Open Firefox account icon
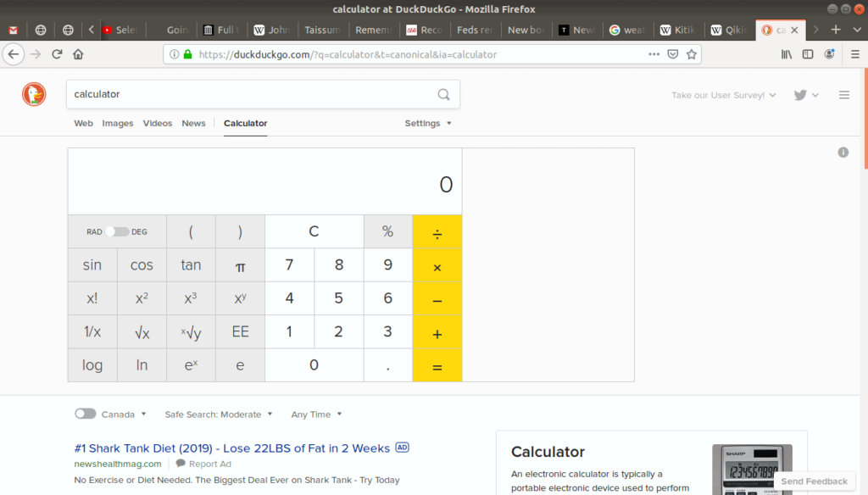 (829, 54)
